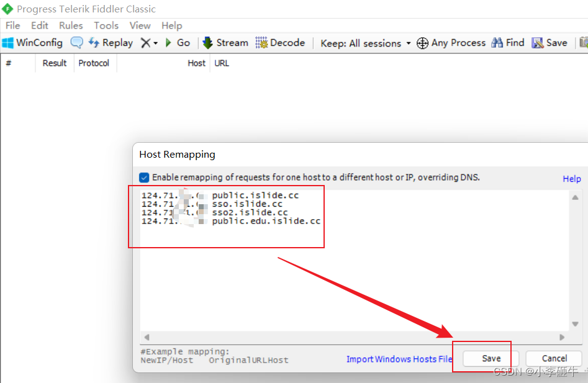Viewport: 588px width, 383px height.
Task: Open the View menu
Action: [x=140, y=25]
